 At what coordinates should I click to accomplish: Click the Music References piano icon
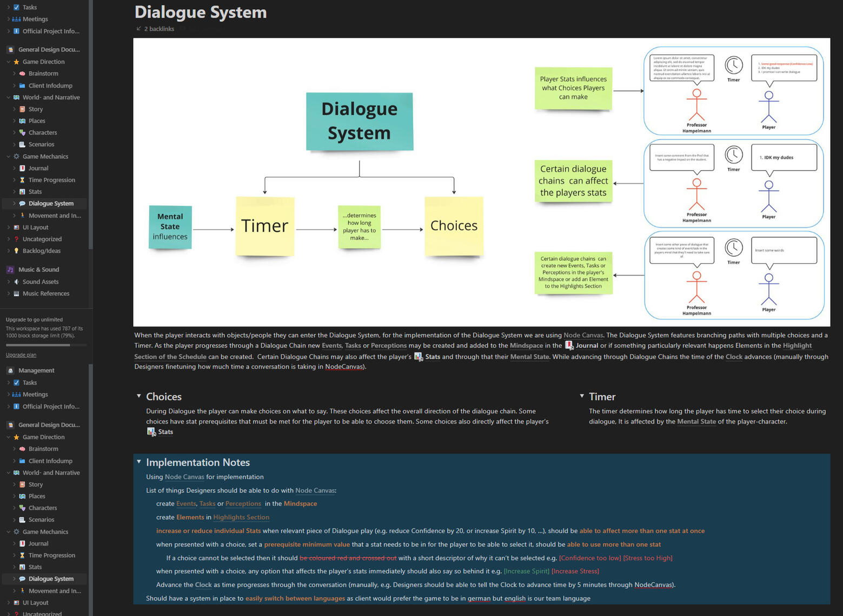pyautogui.click(x=16, y=293)
